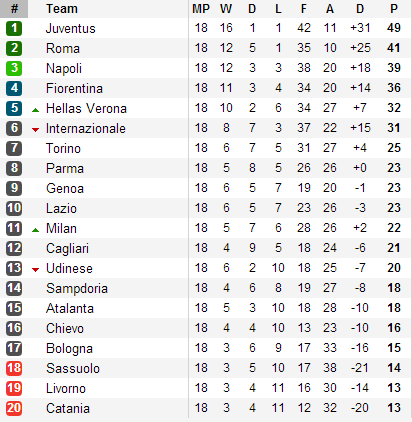The height and width of the screenshot is (422, 412).
Task: Click red down arrow next to Udinese
Action: [35, 270]
